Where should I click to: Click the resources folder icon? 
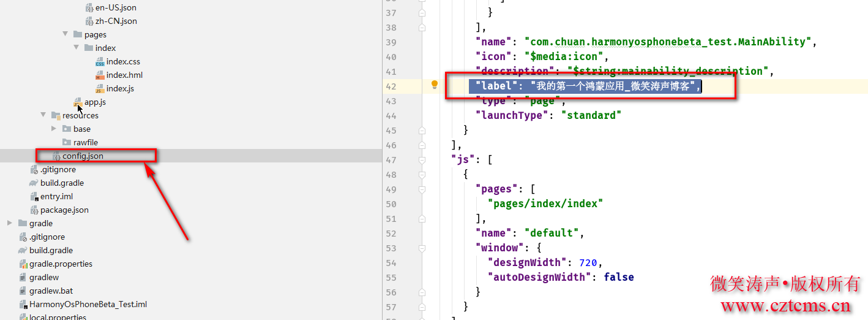coord(56,115)
